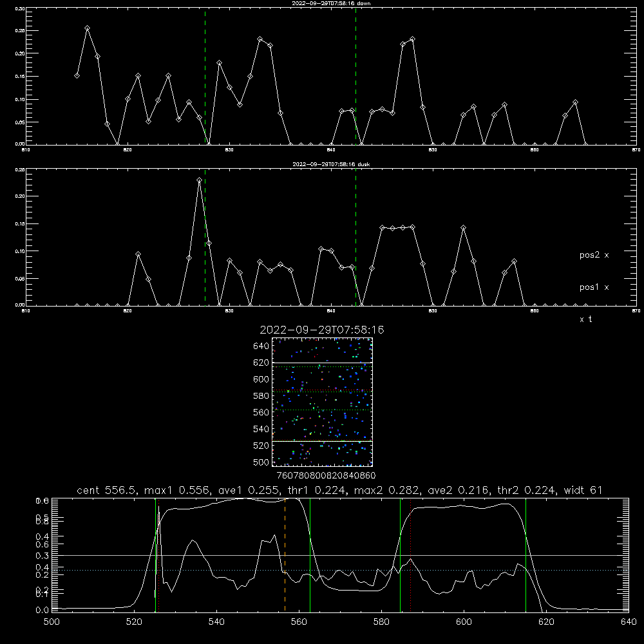Viewport: 644px width, 644px height.
Task: Click the 620 label on the scatter image y-axis
Action: (x=261, y=363)
